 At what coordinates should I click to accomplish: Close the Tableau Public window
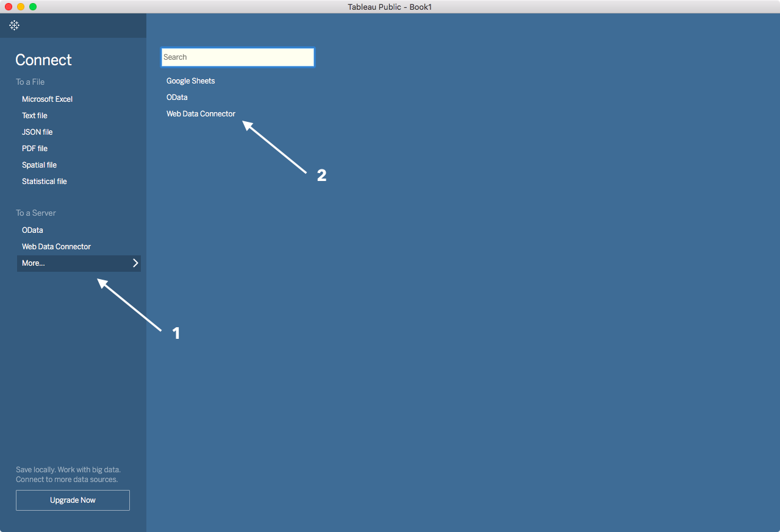point(9,7)
